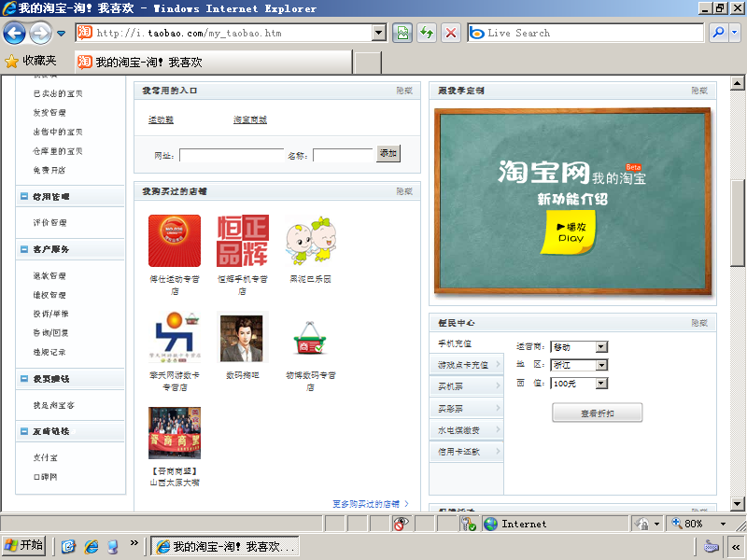Select the 买机票 tab
This screenshot has width=747, height=560.
coord(466,386)
